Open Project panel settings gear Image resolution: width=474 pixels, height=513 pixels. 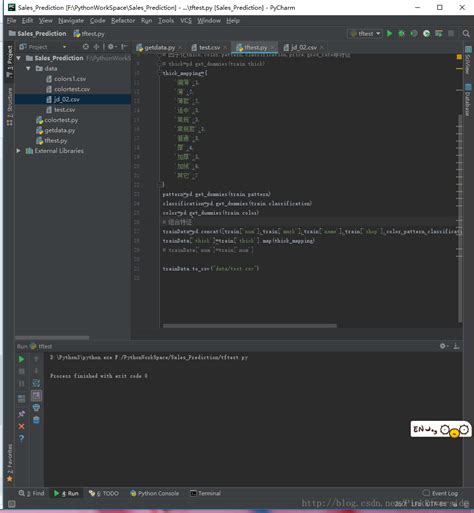[x=112, y=47]
